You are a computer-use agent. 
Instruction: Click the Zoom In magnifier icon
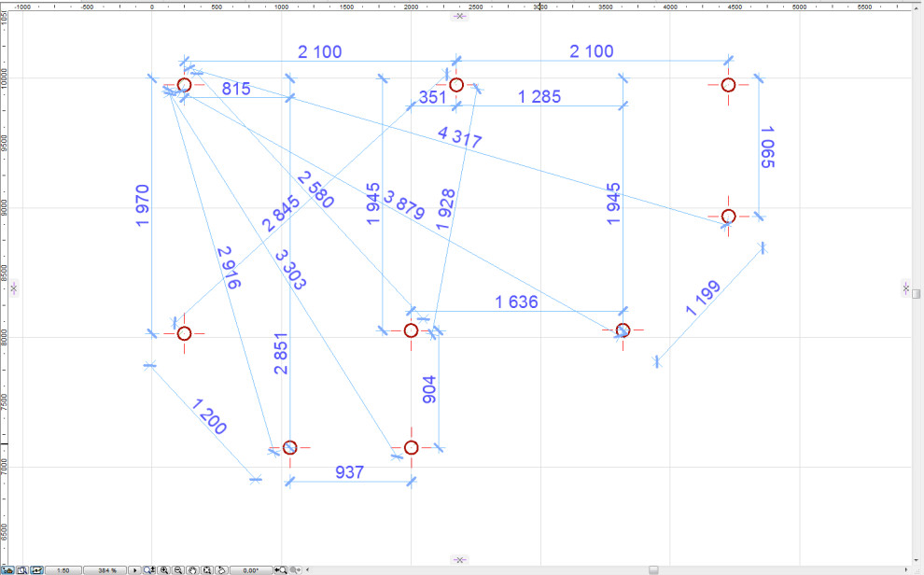pos(164,569)
